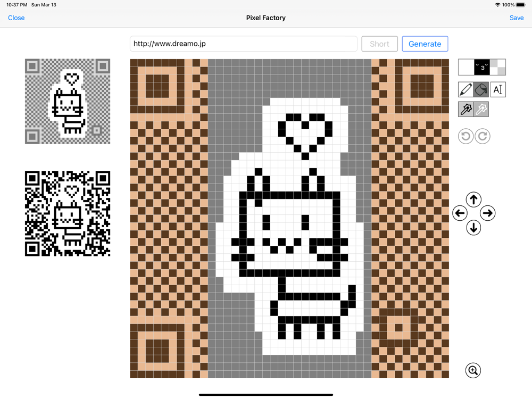Shift the image up with arrow
The image size is (532, 399).
pyautogui.click(x=473, y=199)
